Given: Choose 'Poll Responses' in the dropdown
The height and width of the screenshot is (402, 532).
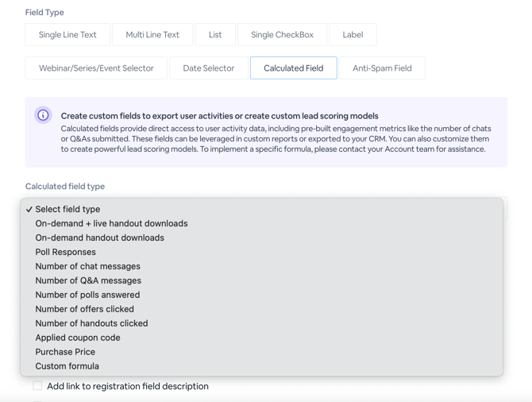Looking at the screenshot, I should 65,252.
